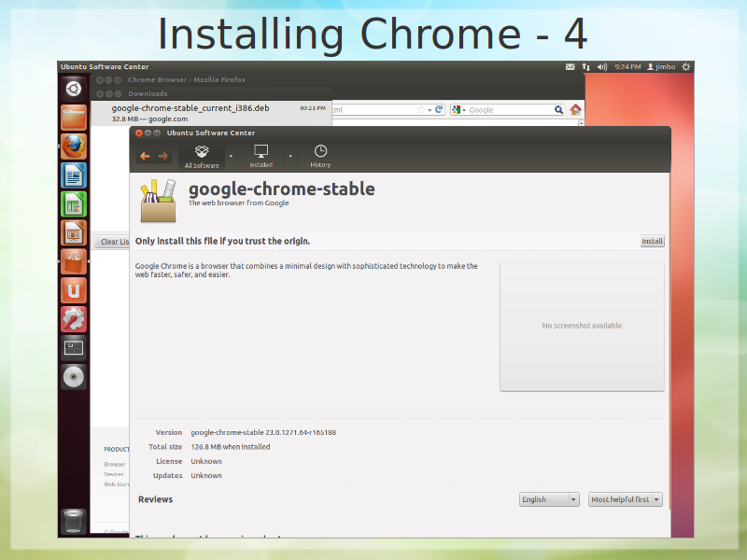Image resolution: width=747 pixels, height=560 pixels.
Task: Click the Web browser from Google subtitle
Action: [239, 203]
